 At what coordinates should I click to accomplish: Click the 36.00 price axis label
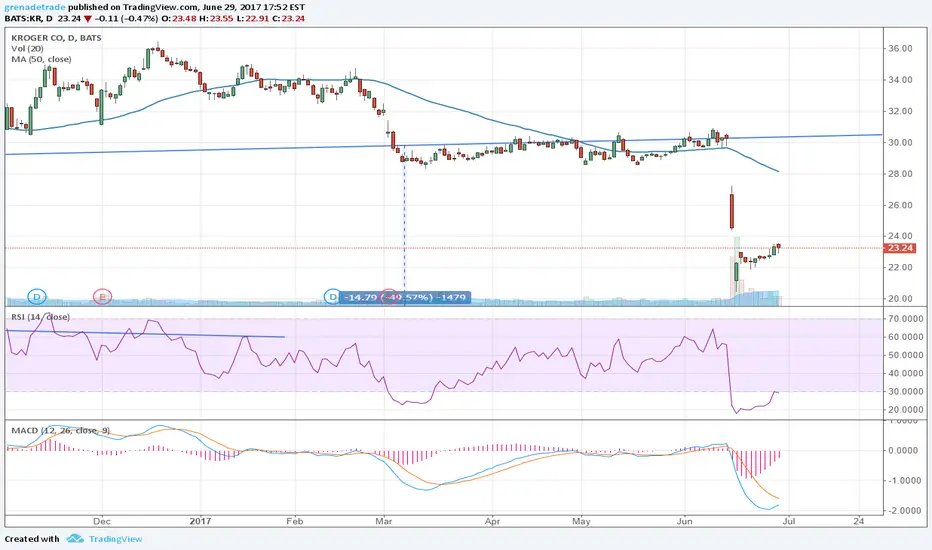[900, 49]
